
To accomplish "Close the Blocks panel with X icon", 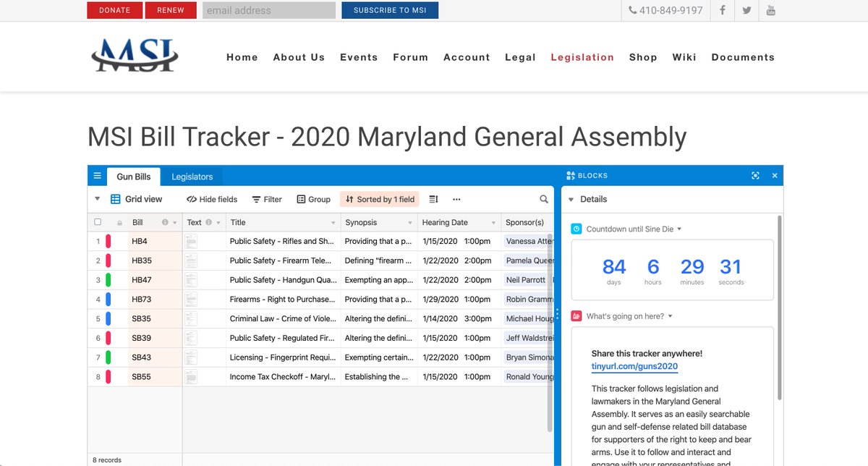I will 775,176.
